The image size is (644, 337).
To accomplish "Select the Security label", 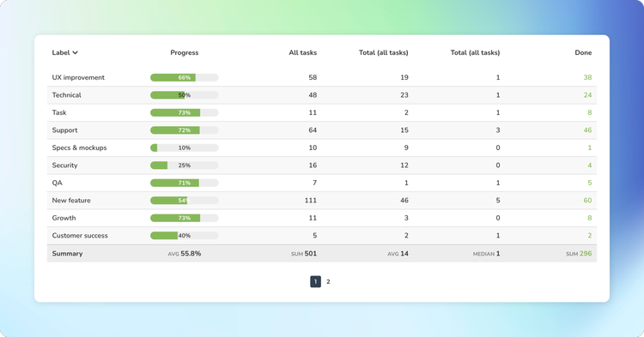I will click(64, 165).
